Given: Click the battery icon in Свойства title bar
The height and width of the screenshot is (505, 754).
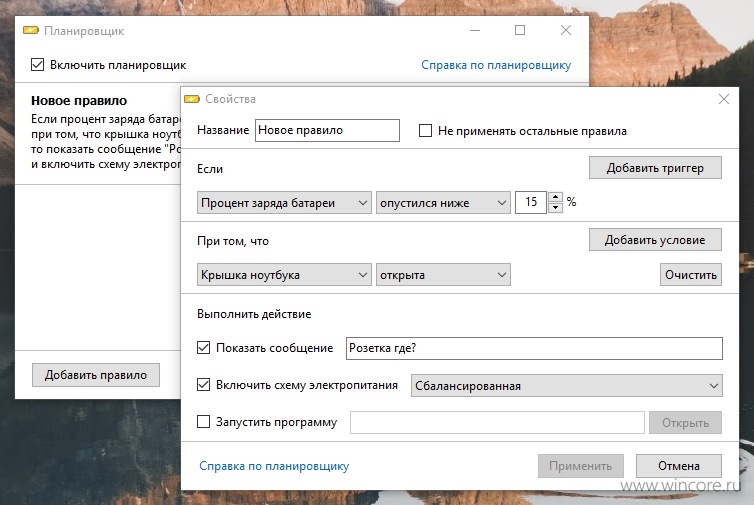Looking at the screenshot, I should click(192, 99).
